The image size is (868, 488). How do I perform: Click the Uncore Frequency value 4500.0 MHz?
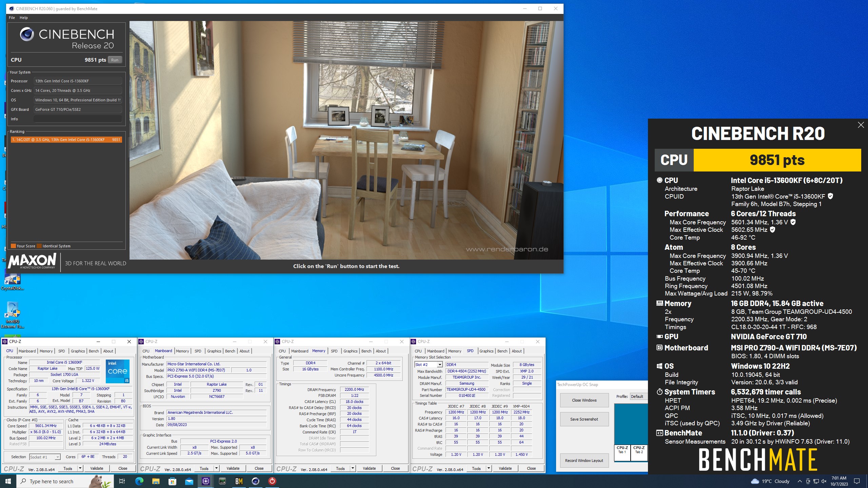tap(383, 375)
